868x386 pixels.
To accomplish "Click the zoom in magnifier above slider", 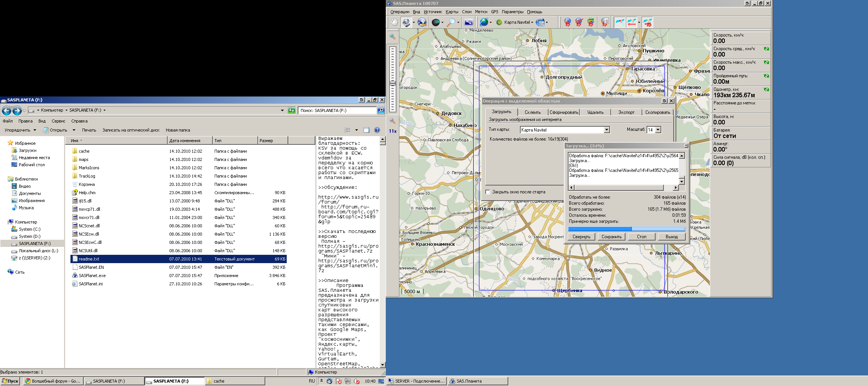I will [x=392, y=37].
